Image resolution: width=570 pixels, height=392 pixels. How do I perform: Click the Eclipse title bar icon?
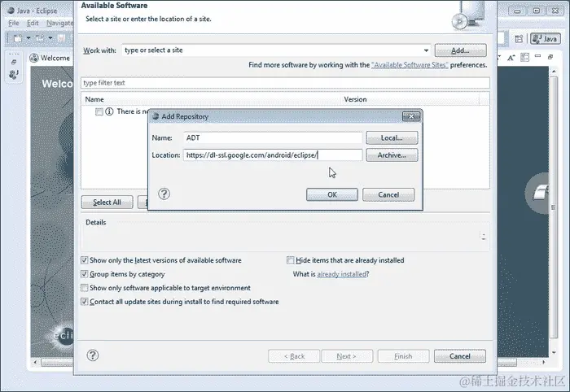11,11
